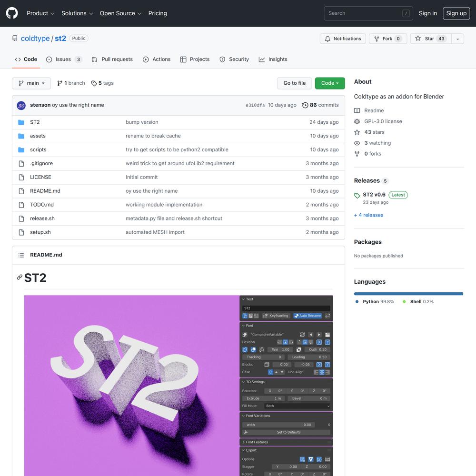Open the GitHub home logo
Viewport: 476px width, 476px height.
click(x=12, y=13)
